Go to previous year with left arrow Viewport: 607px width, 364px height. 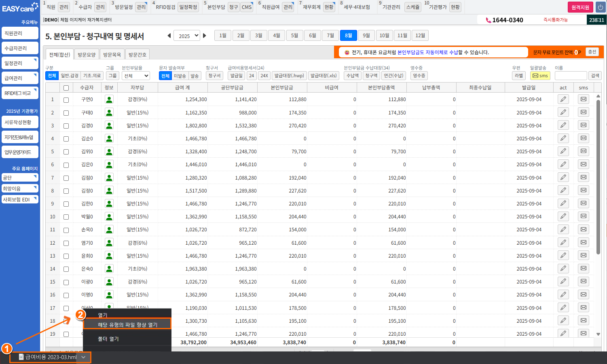[x=169, y=36]
